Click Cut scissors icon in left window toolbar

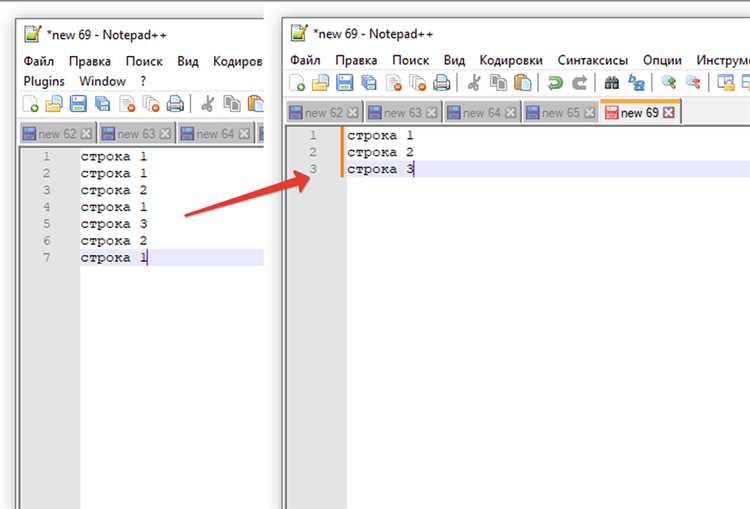tap(208, 103)
